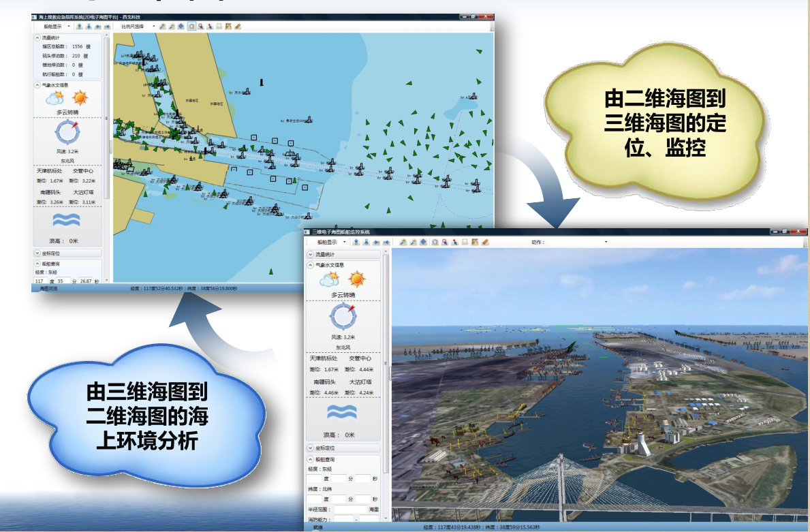Image resolution: width=810 pixels, height=532 pixels.
Task: Click layers picture icon in 3D window toolbar
Action: (475, 242)
